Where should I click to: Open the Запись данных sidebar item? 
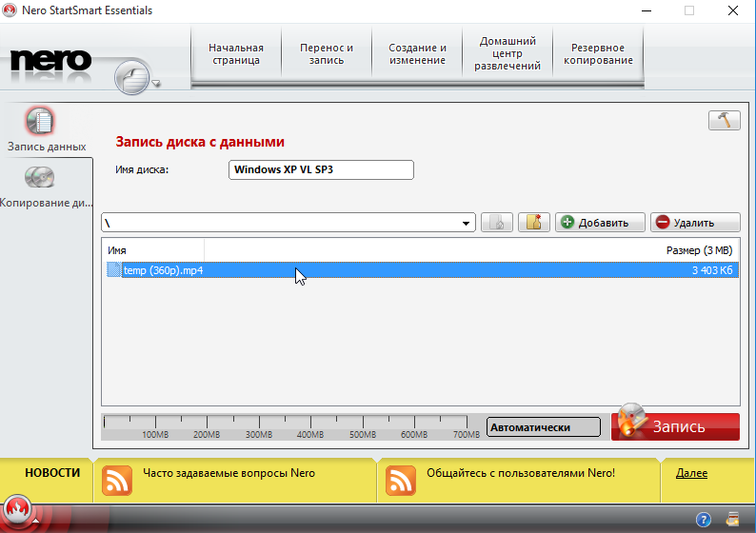[47, 130]
